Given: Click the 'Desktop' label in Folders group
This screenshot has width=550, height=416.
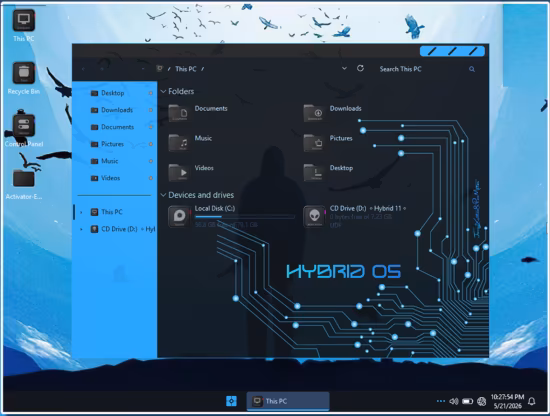Looking at the screenshot, I should pyautogui.click(x=341, y=168).
